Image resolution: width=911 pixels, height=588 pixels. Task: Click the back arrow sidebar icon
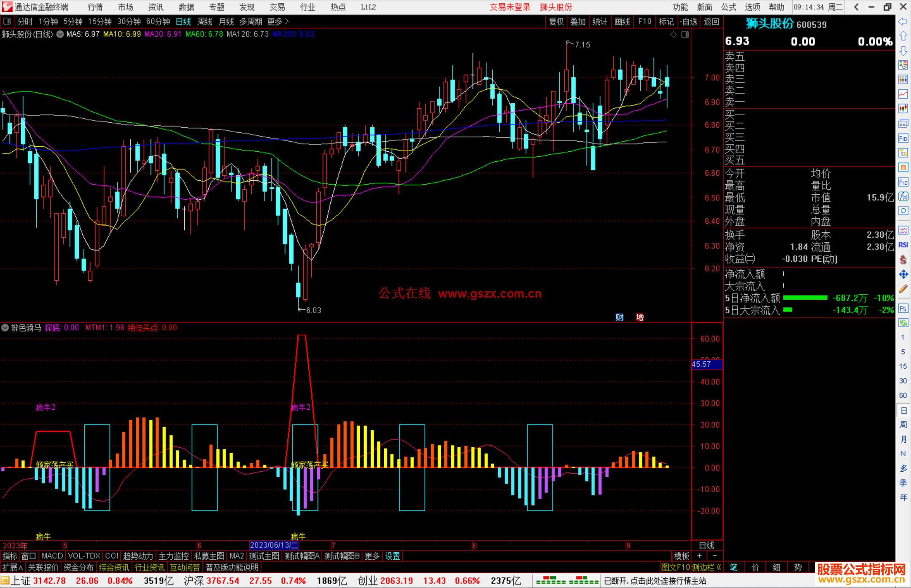pyautogui.click(x=903, y=21)
